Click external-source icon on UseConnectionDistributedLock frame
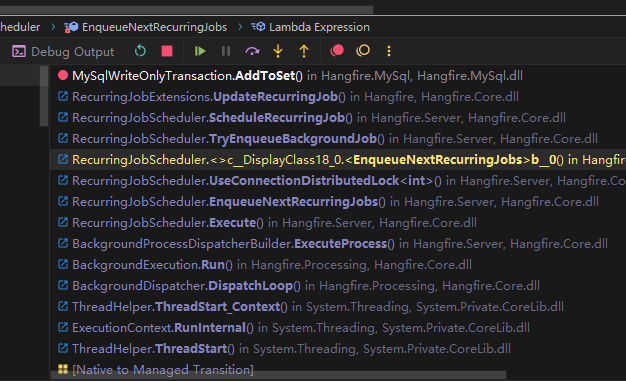The width and height of the screenshot is (626, 382). [63, 180]
